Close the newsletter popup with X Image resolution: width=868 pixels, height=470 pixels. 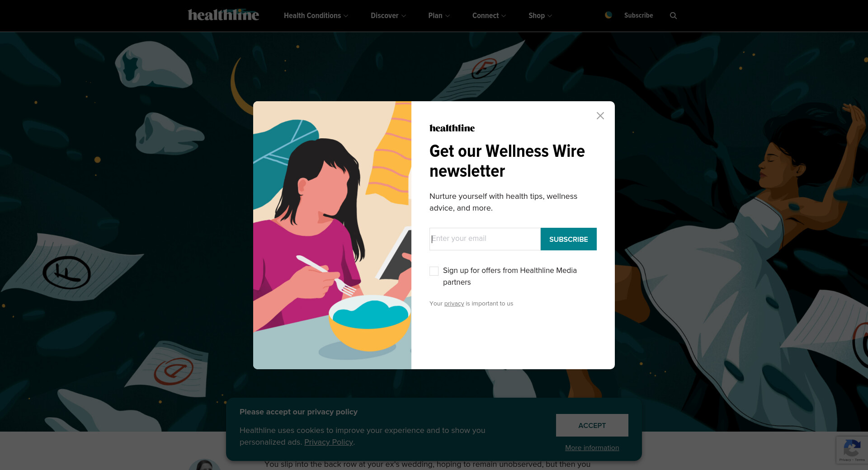pos(600,116)
